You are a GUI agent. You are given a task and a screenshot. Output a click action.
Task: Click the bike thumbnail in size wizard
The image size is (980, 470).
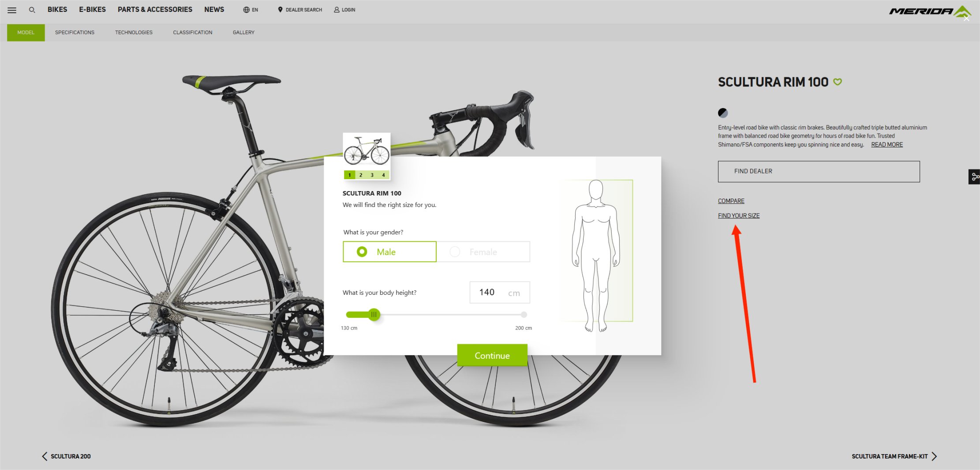click(x=367, y=151)
